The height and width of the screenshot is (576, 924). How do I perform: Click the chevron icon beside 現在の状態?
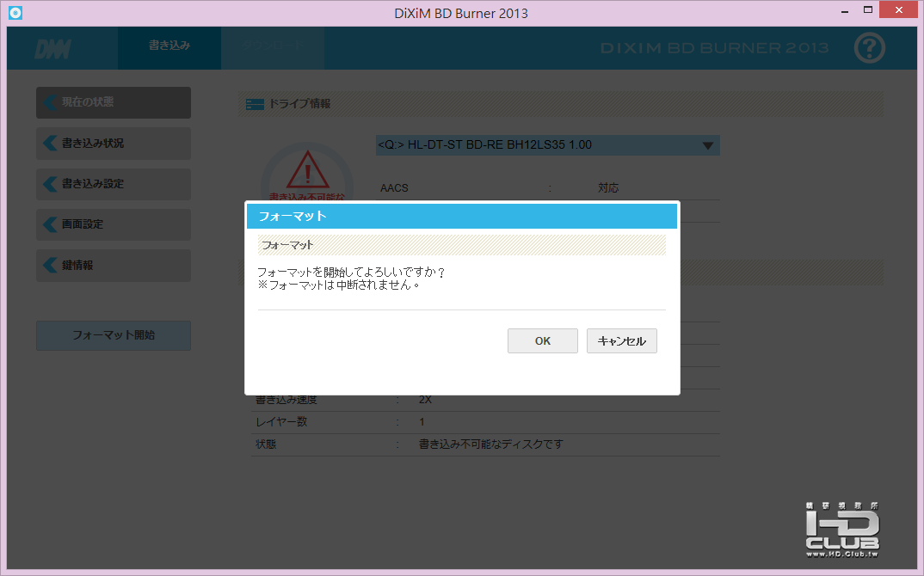50,102
